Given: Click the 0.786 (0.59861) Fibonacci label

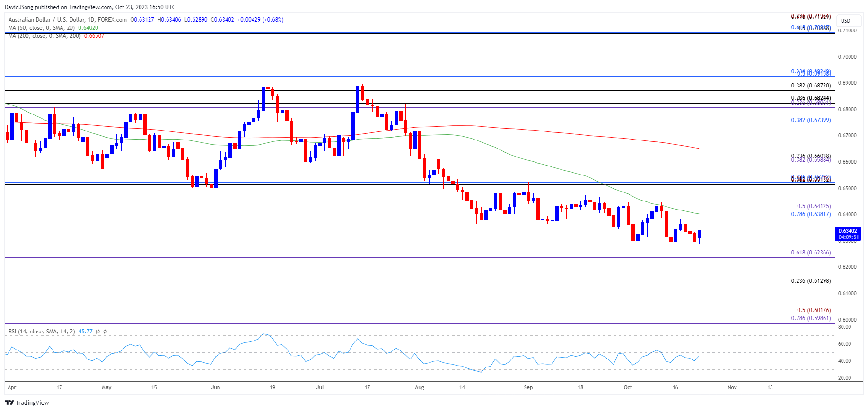Looking at the screenshot, I should (811, 318).
